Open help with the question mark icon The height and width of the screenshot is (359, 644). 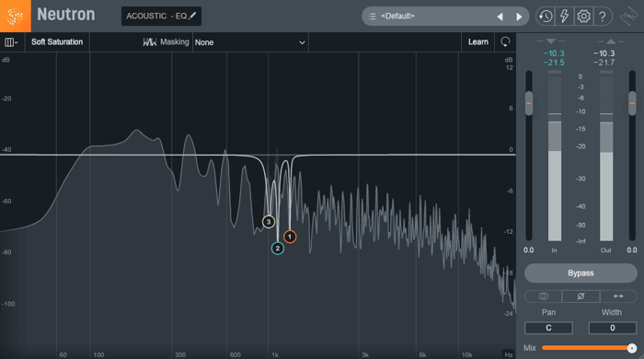point(602,17)
